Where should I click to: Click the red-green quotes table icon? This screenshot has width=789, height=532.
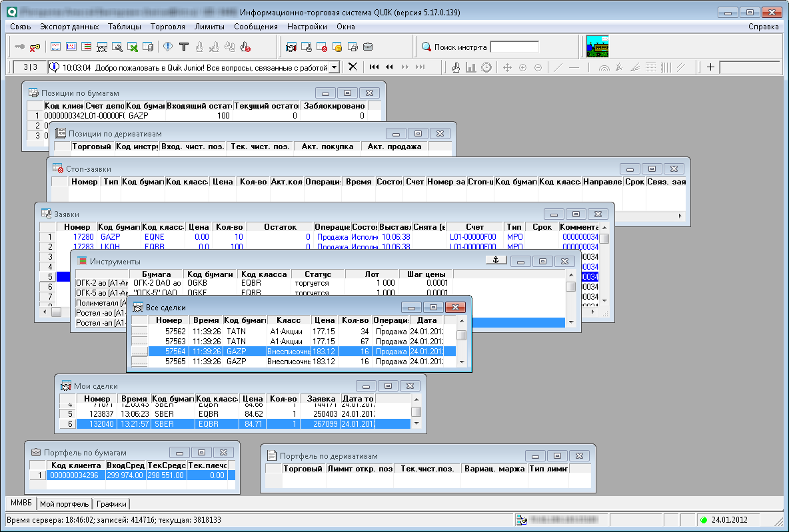coord(87,47)
